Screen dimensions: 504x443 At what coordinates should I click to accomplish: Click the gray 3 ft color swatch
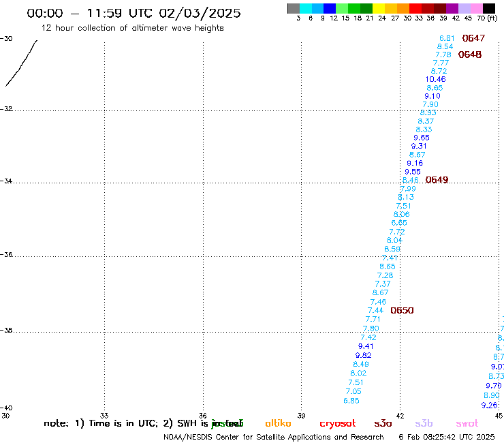tap(294, 9)
